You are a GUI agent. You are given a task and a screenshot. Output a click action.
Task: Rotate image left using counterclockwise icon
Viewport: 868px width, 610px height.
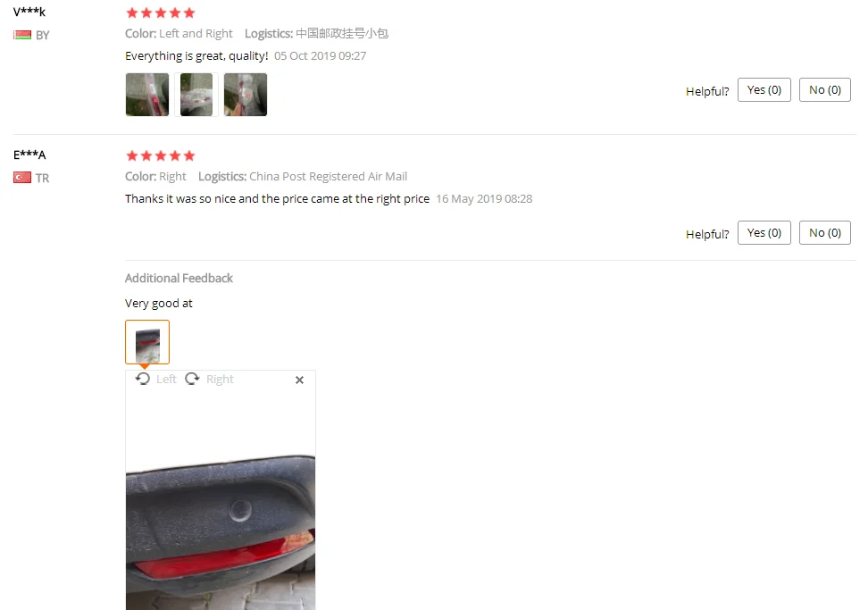coord(143,380)
